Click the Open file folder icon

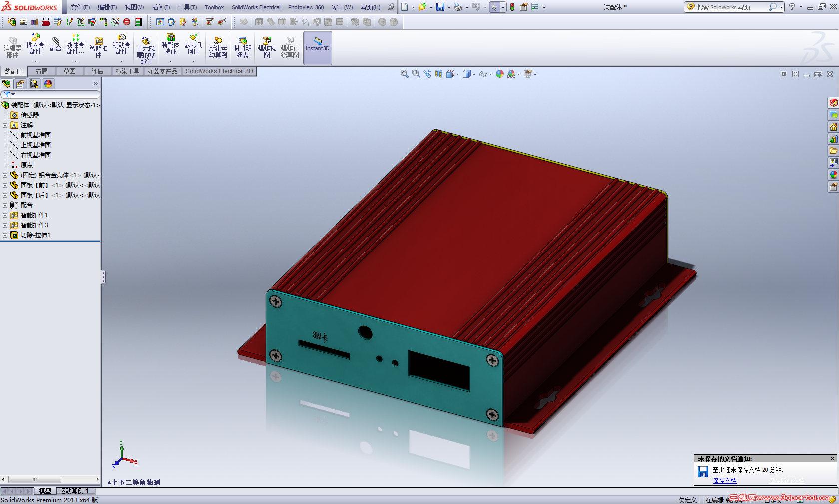pyautogui.click(x=422, y=7)
